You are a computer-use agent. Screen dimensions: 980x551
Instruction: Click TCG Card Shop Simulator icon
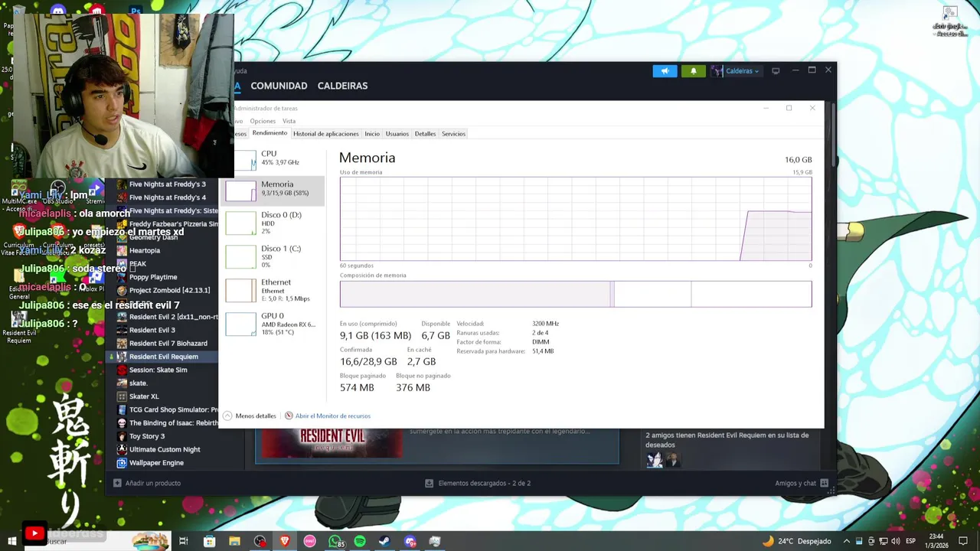coord(122,409)
